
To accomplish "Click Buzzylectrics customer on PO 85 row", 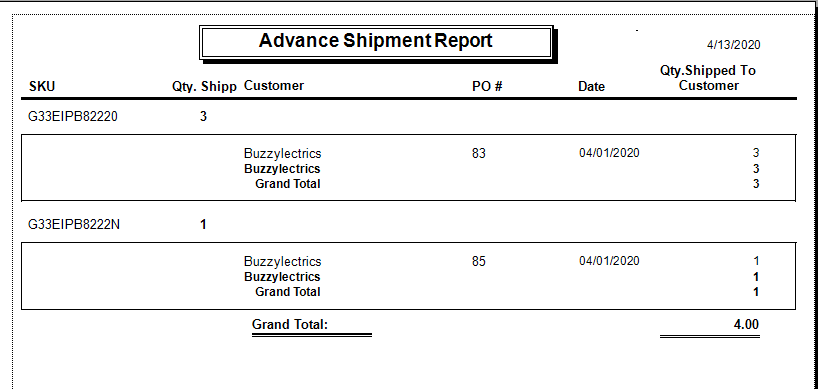I will pyautogui.click(x=283, y=262).
